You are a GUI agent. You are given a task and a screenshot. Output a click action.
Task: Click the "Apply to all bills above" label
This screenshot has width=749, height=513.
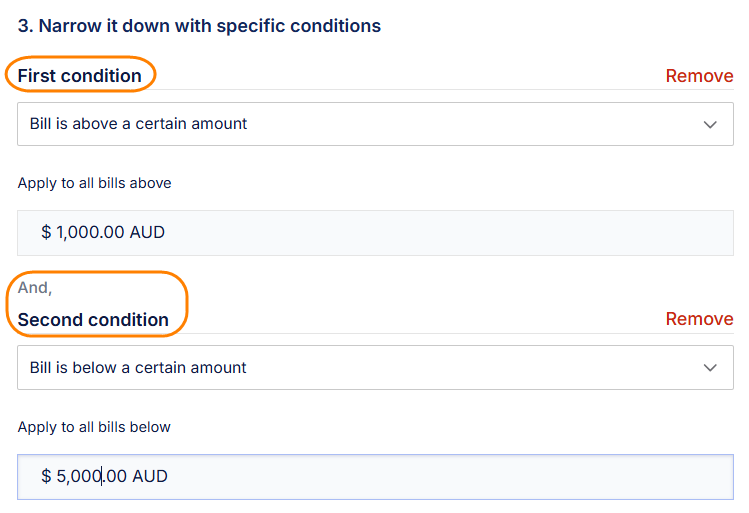94,183
